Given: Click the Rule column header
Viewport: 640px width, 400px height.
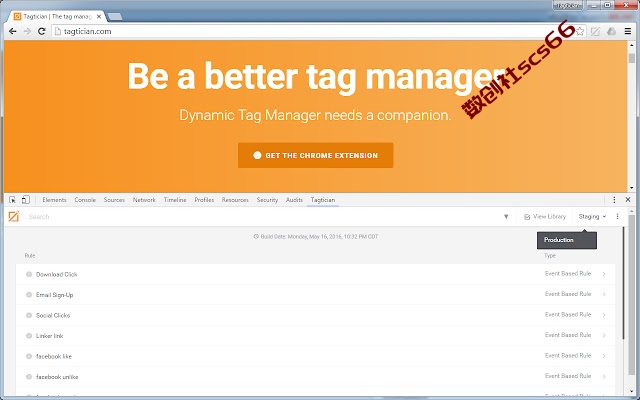Looking at the screenshot, I should pyautogui.click(x=30, y=256).
